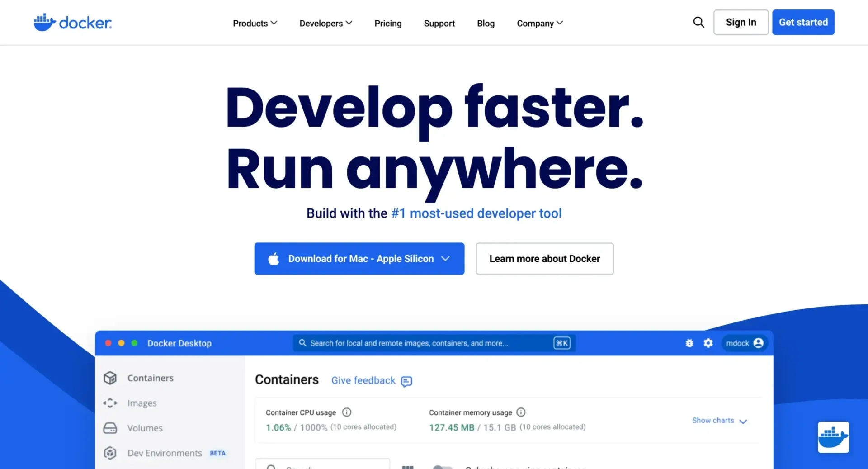Toggle only show running containers switch
Viewport: 868px width, 469px height.
pos(442,467)
